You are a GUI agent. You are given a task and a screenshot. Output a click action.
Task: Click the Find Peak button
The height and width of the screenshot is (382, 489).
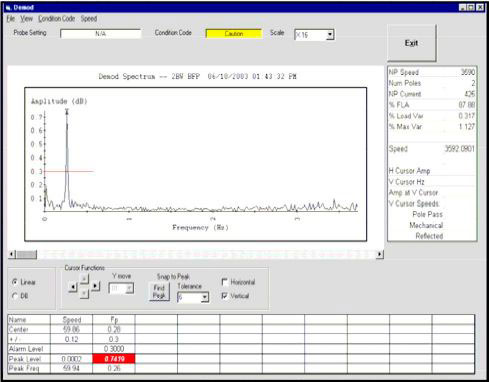tap(159, 292)
